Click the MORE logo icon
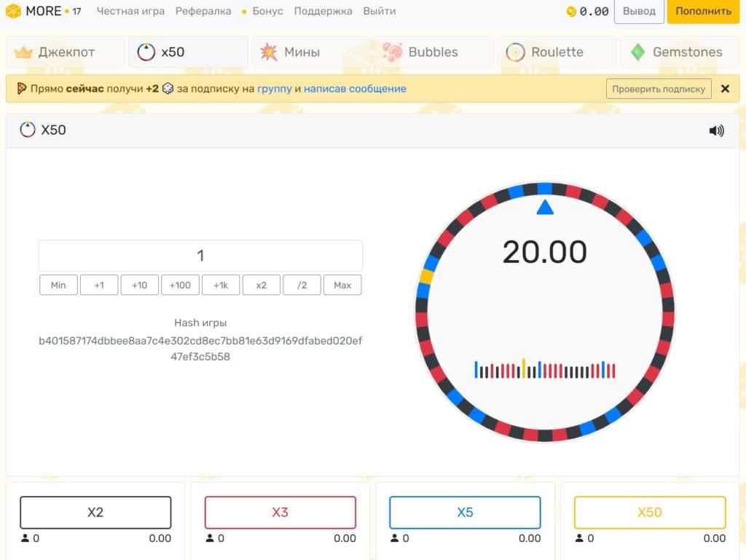 (x=13, y=11)
